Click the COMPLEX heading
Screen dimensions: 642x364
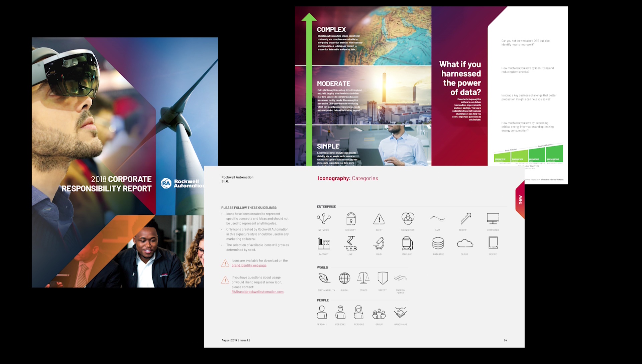point(331,29)
